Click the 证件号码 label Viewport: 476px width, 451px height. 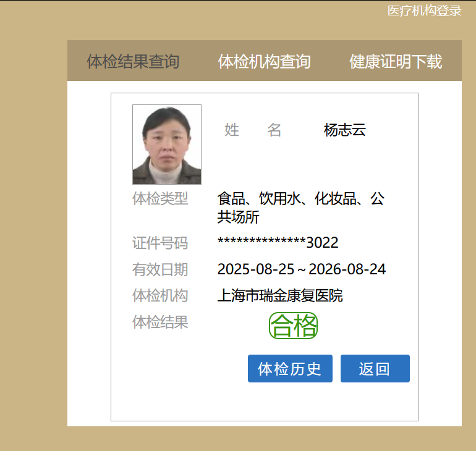pos(160,243)
